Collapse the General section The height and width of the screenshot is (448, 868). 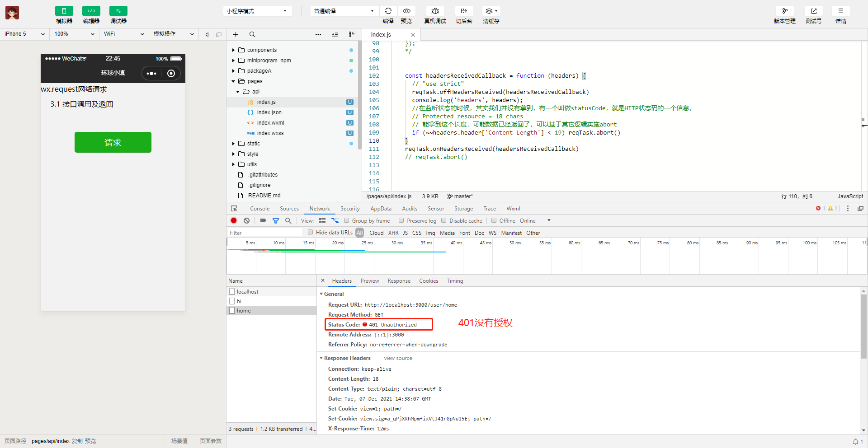point(321,294)
